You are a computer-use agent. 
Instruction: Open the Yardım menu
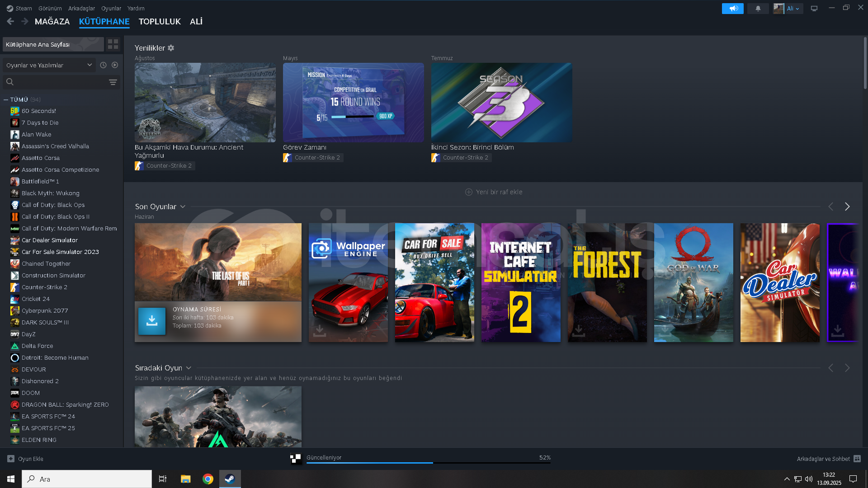coord(136,8)
